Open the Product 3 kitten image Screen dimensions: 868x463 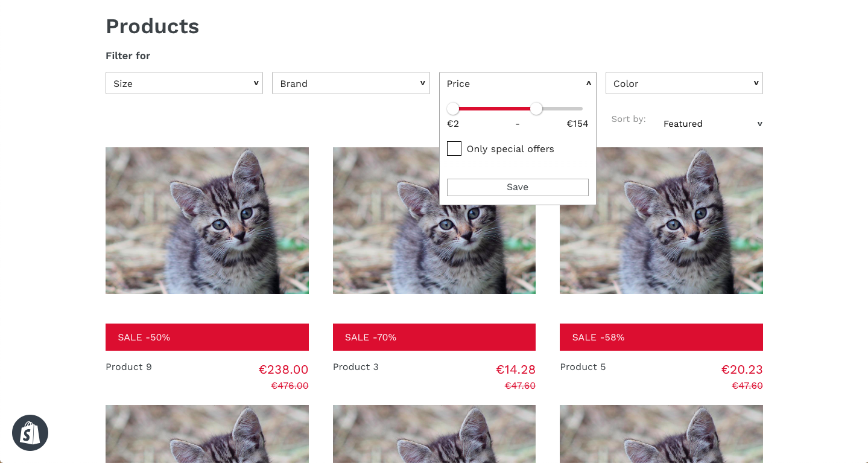[x=434, y=221]
